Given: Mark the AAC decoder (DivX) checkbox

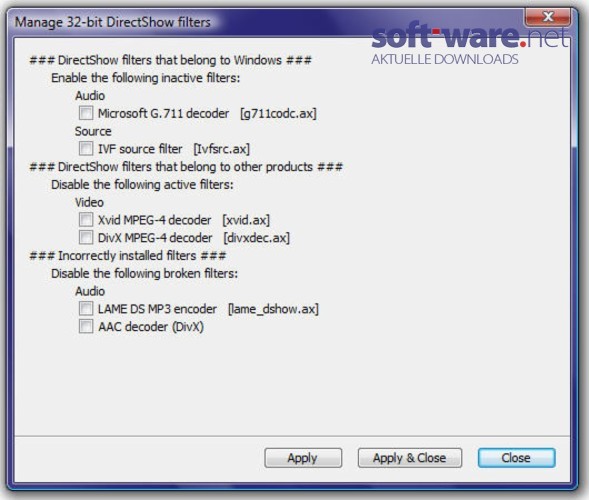Looking at the screenshot, I should [86, 326].
